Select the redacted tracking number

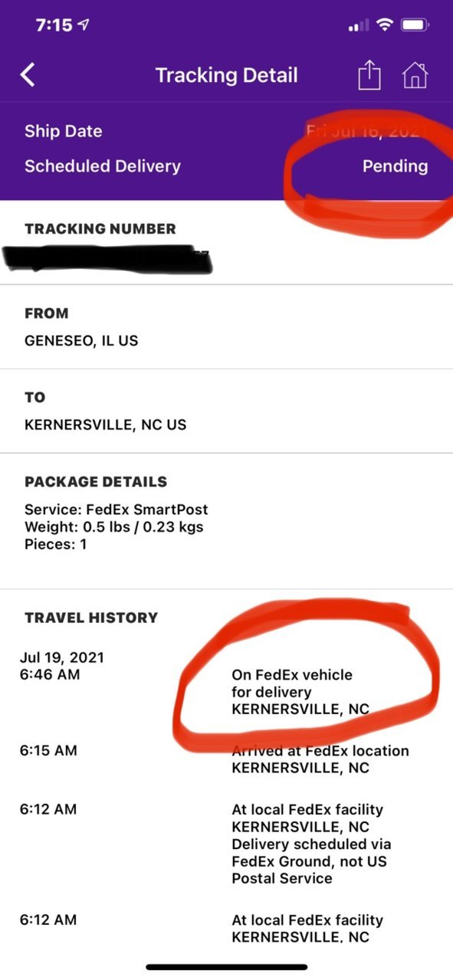tap(107, 259)
